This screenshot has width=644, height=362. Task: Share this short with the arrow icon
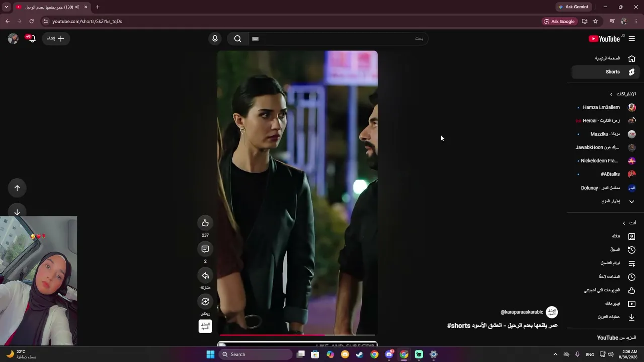205,275
